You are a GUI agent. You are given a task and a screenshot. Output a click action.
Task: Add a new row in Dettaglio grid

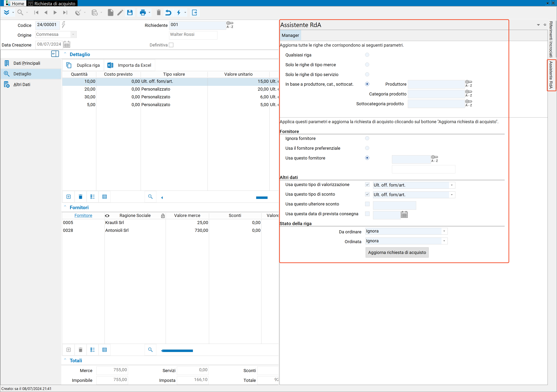click(69, 197)
